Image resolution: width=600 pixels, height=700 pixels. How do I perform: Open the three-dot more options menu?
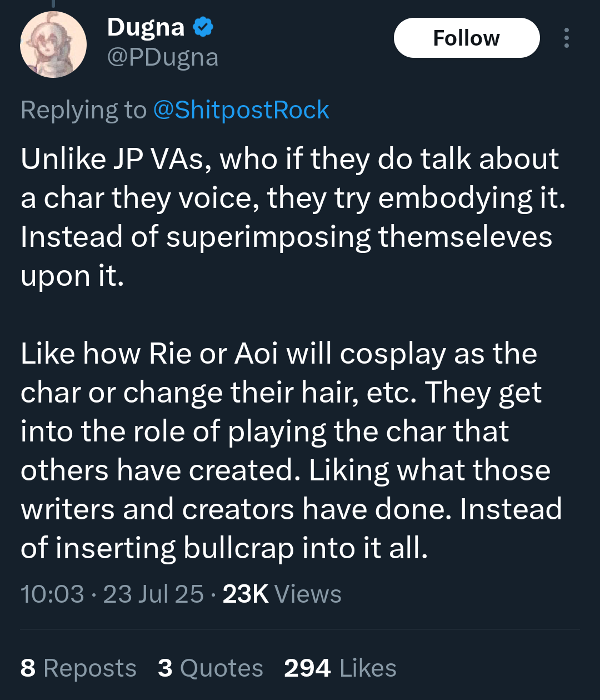[x=566, y=38]
